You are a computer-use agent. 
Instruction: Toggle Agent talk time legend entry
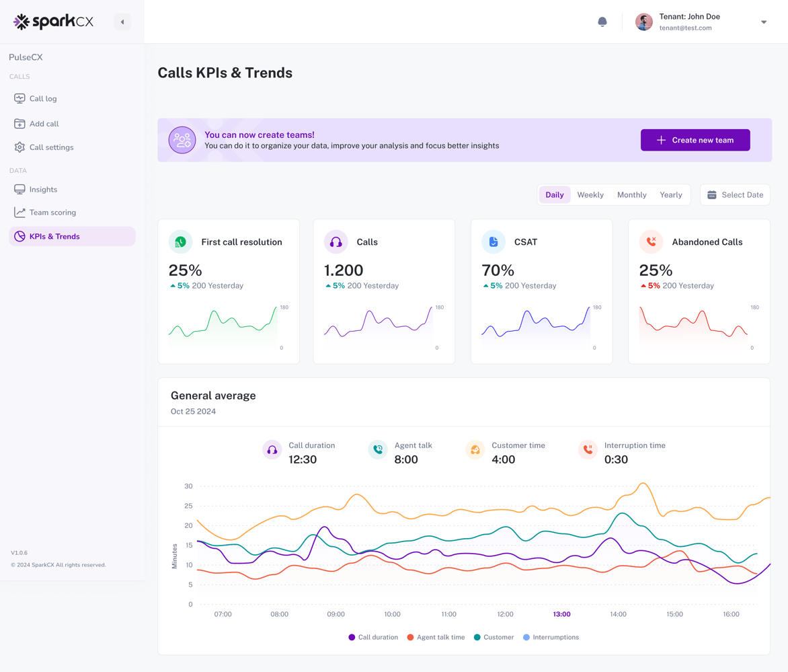[x=436, y=637]
